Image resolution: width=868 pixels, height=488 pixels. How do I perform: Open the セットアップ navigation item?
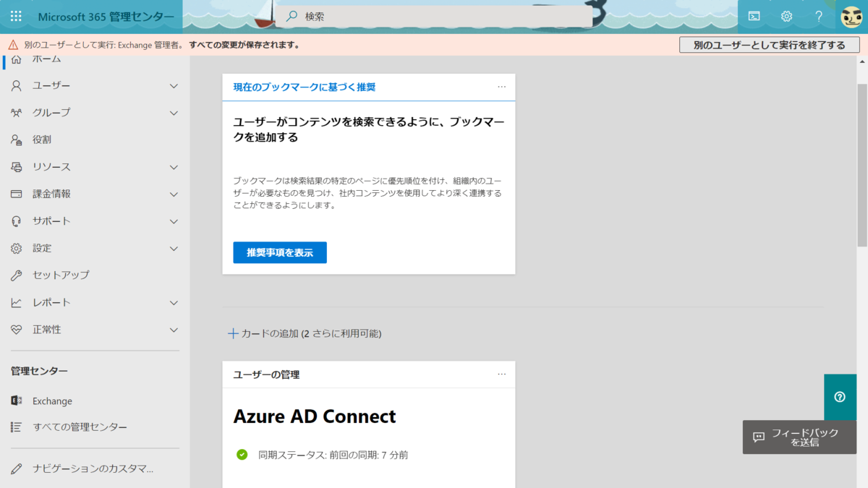95,275
